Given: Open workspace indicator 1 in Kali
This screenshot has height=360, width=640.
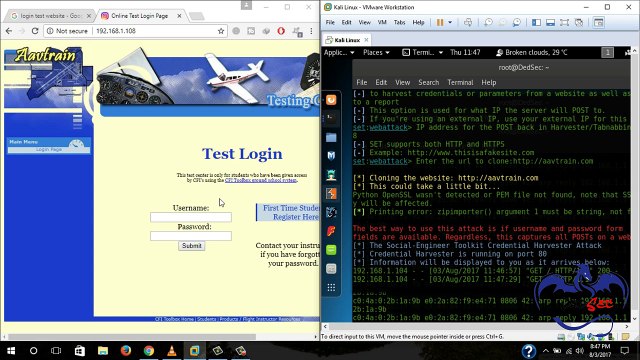Looking at the screenshot, I should (607, 53).
